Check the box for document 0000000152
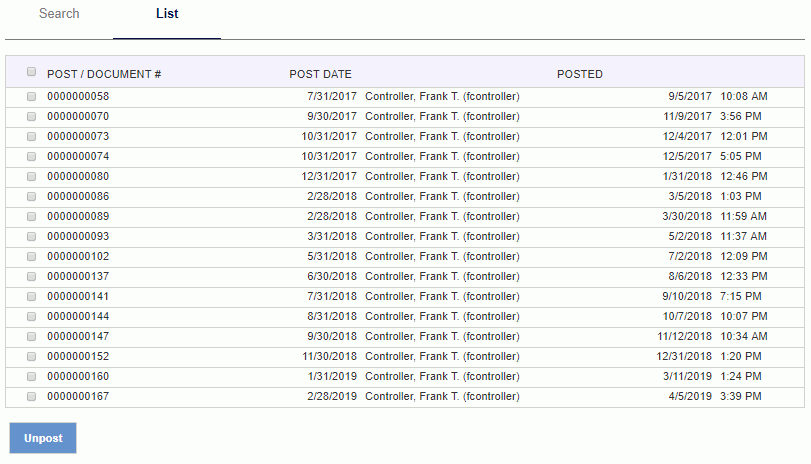 click(x=31, y=357)
